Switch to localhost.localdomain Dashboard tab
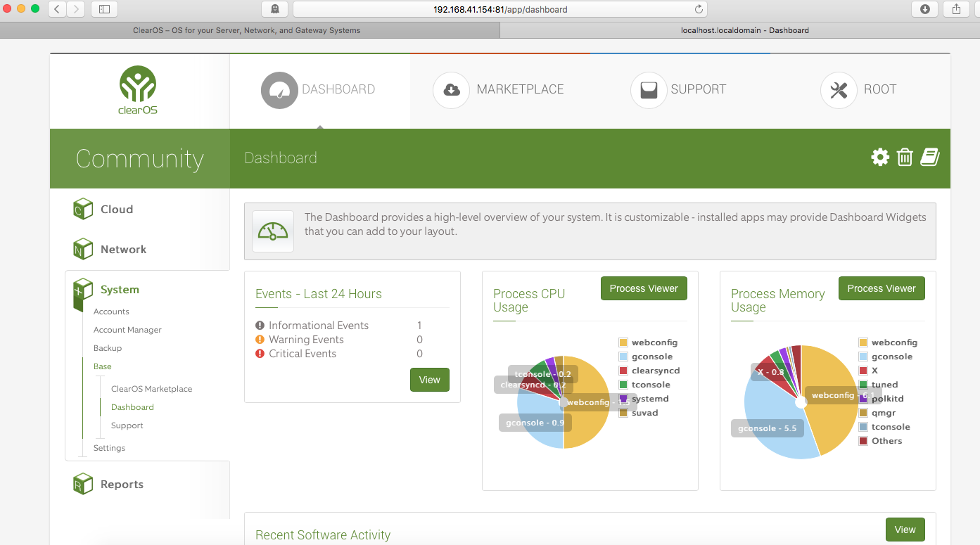 pyautogui.click(x=740, y=30)
